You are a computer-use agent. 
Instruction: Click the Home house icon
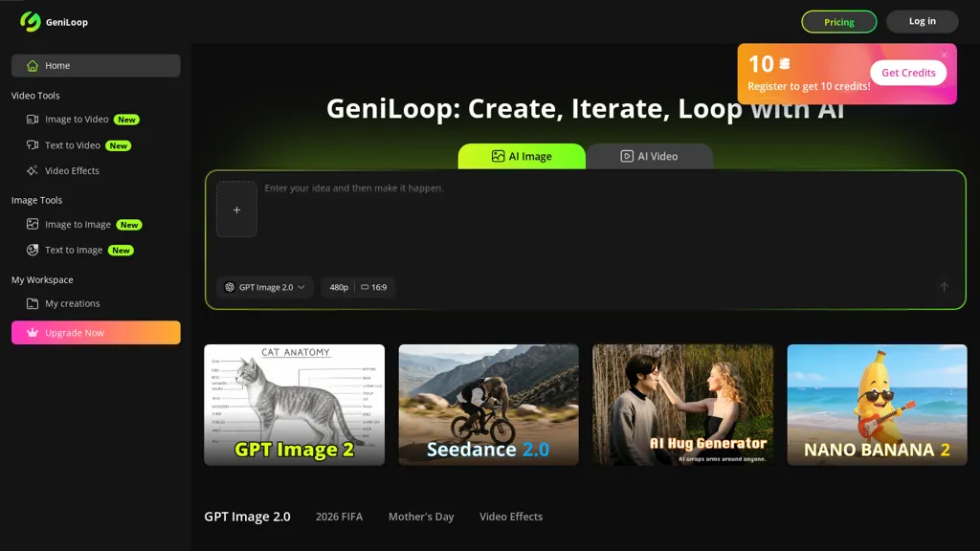(x=33, y=66)
